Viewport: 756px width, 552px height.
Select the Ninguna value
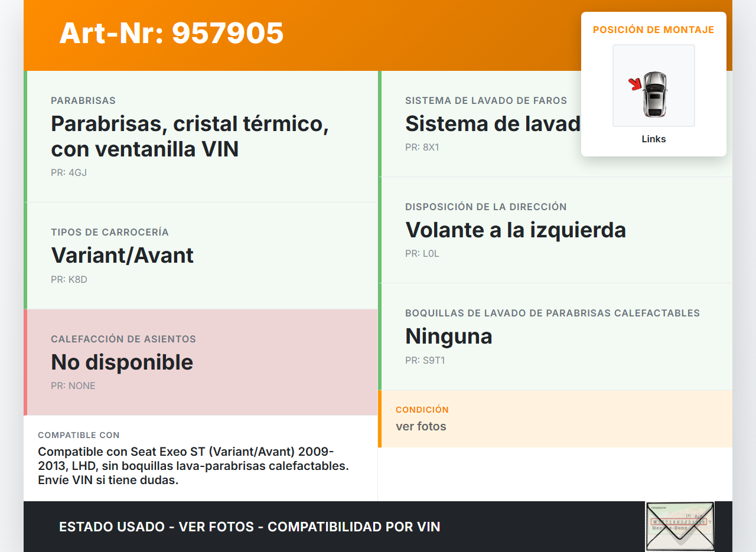click(x=449, y=337)
